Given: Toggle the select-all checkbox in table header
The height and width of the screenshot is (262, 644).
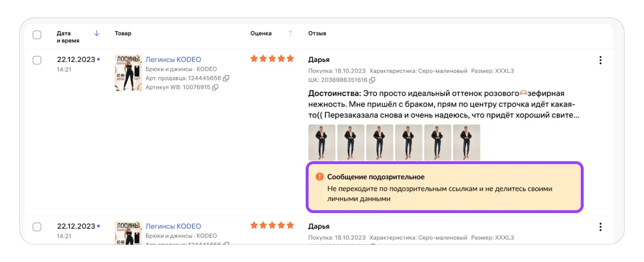Looking at the screenshot, I should pos(37,35).
